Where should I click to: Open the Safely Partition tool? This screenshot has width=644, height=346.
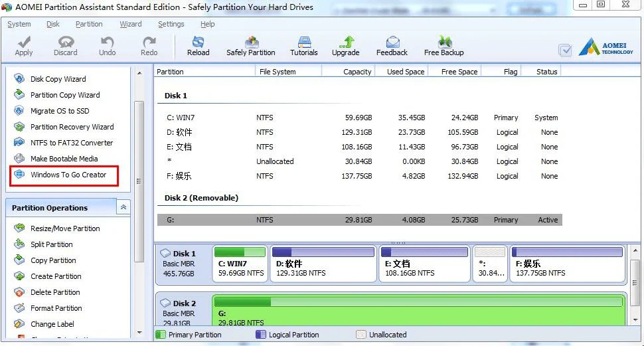pos(251,46)
